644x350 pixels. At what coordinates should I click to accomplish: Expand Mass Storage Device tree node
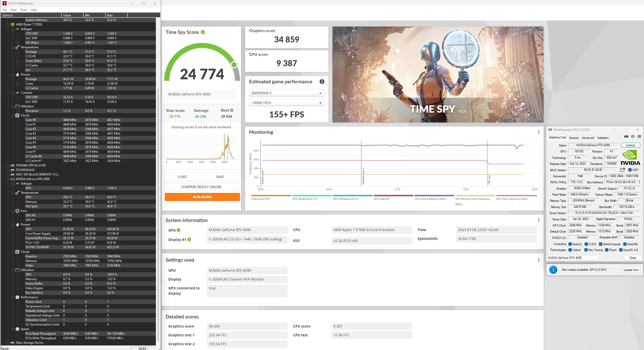pyautogui.click(x=8, y=343)
